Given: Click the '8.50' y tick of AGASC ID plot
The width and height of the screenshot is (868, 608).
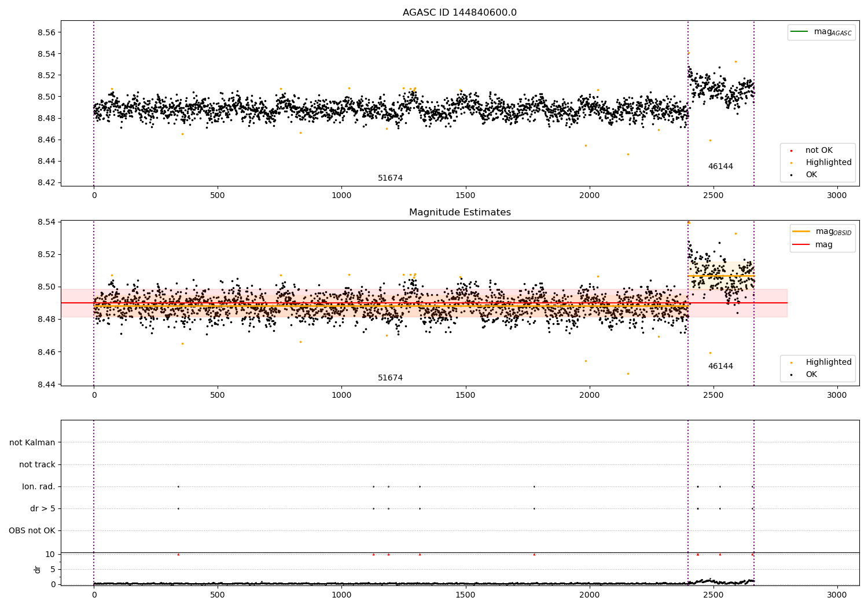Looking at the screenshot, I should [46, 97].
